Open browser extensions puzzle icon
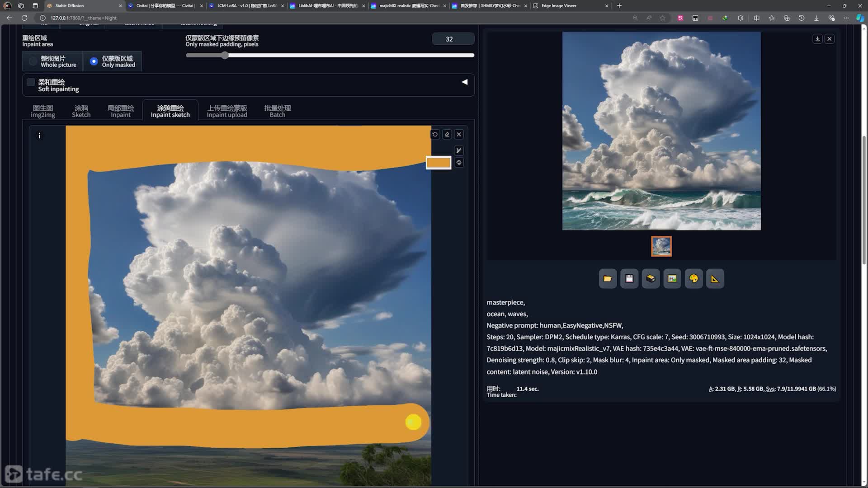 740,18
